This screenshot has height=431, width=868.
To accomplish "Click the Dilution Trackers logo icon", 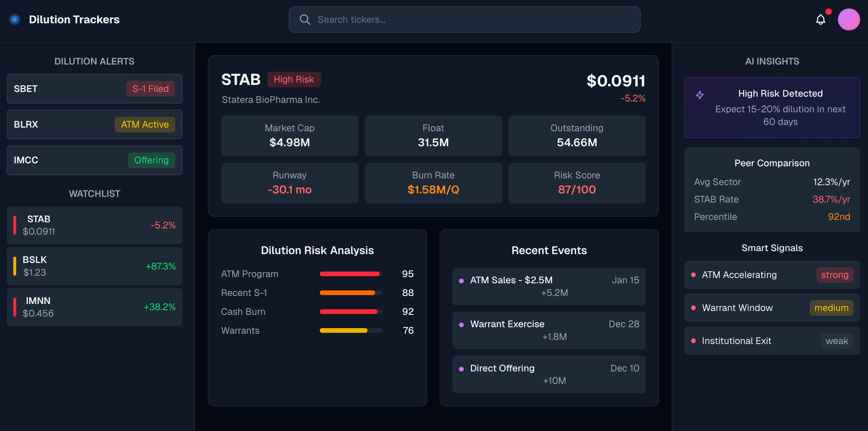I will 14,19.
